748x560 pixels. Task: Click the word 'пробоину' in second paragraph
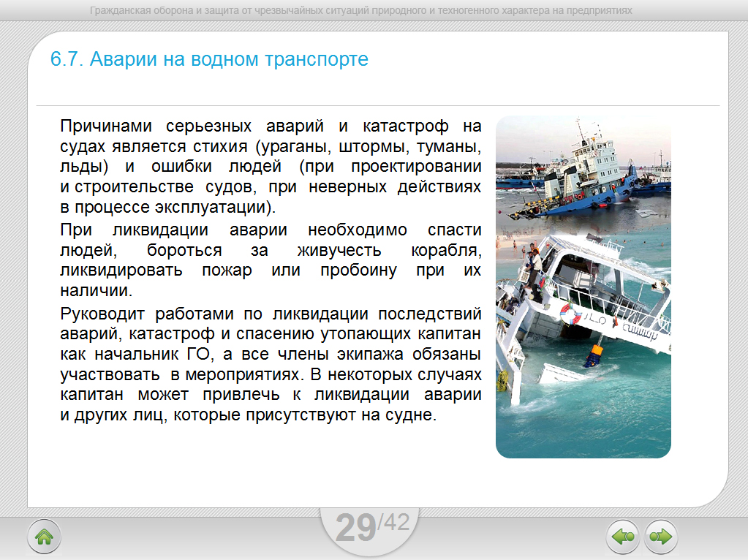358,270
